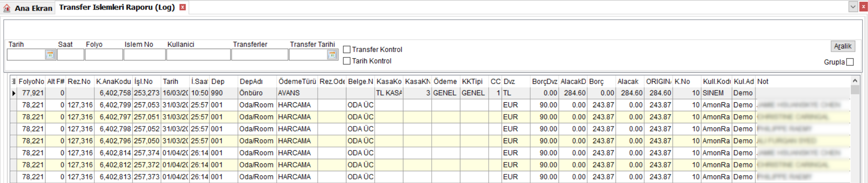Enable the Transfer Kontrol checkbox
The width and height of the screenshot is (868, 183).
[x=347, y=49]
